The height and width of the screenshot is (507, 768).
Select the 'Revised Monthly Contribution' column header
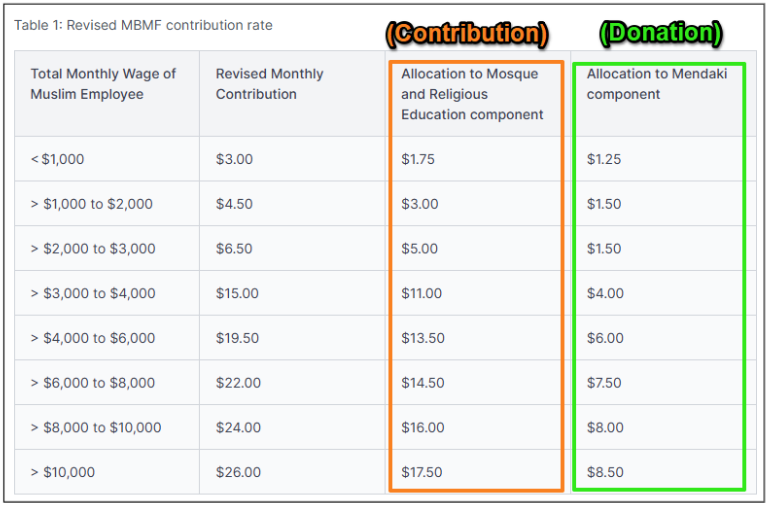click(x=270, y=84)
